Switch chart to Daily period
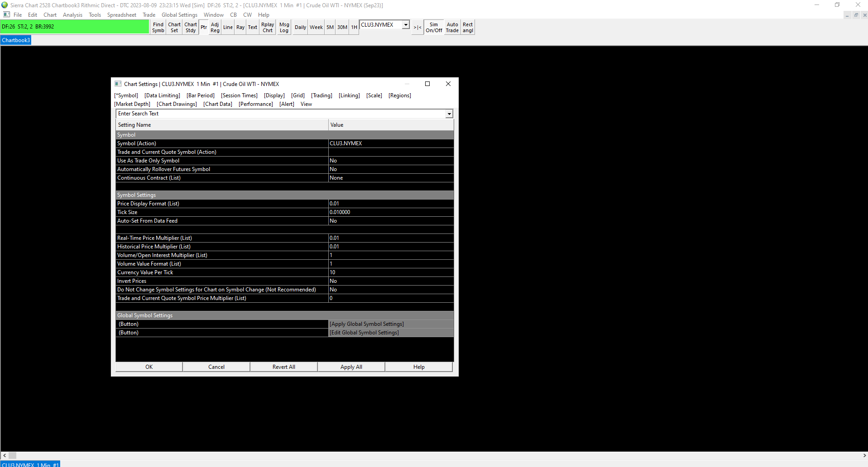868x467 pixels. coord(300,27)
